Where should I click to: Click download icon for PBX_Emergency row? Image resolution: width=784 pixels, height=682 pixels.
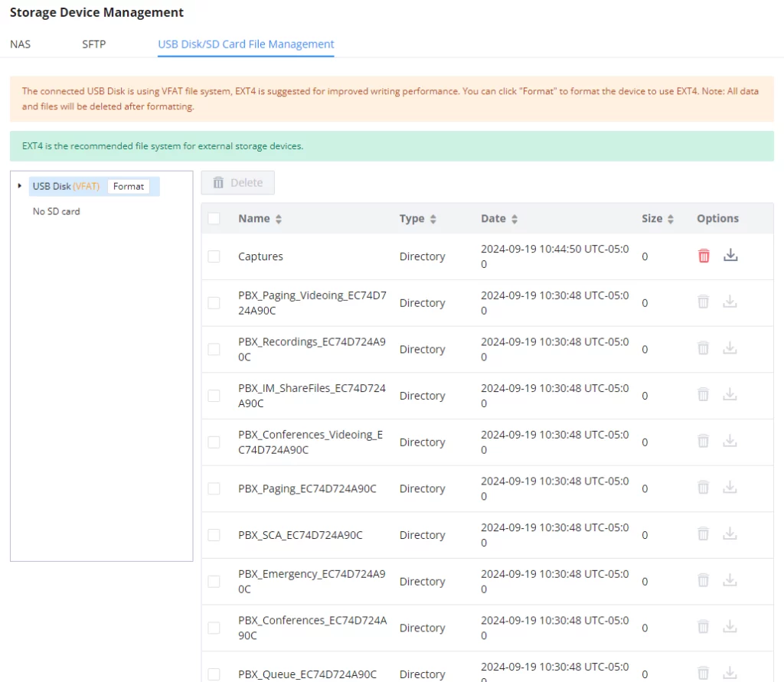(x=730, y=580)
